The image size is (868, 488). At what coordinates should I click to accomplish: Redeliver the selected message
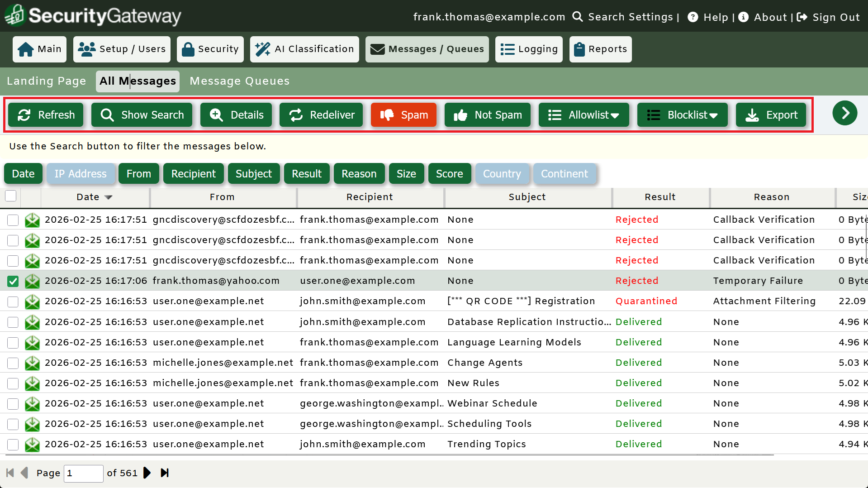321,115
